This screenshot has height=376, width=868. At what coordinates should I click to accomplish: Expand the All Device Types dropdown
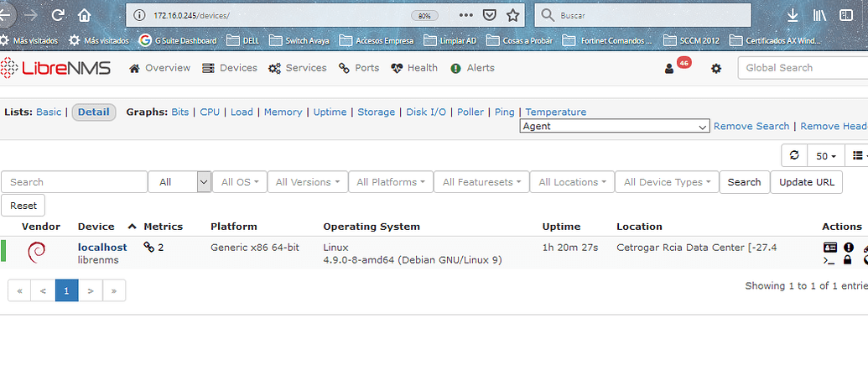point(667,181)
